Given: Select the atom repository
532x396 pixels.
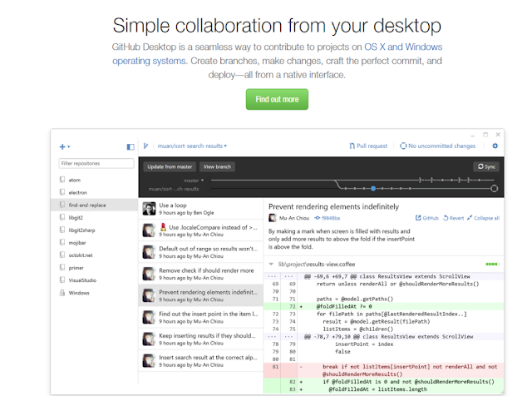Looking at the screenshot, I should tap(94, 180).
